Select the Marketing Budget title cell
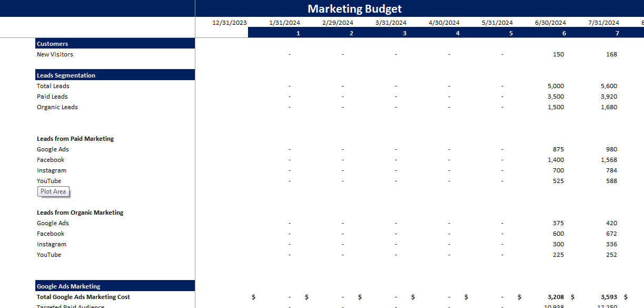The height and width of the screenshot is (308, 644). point(354,8)
